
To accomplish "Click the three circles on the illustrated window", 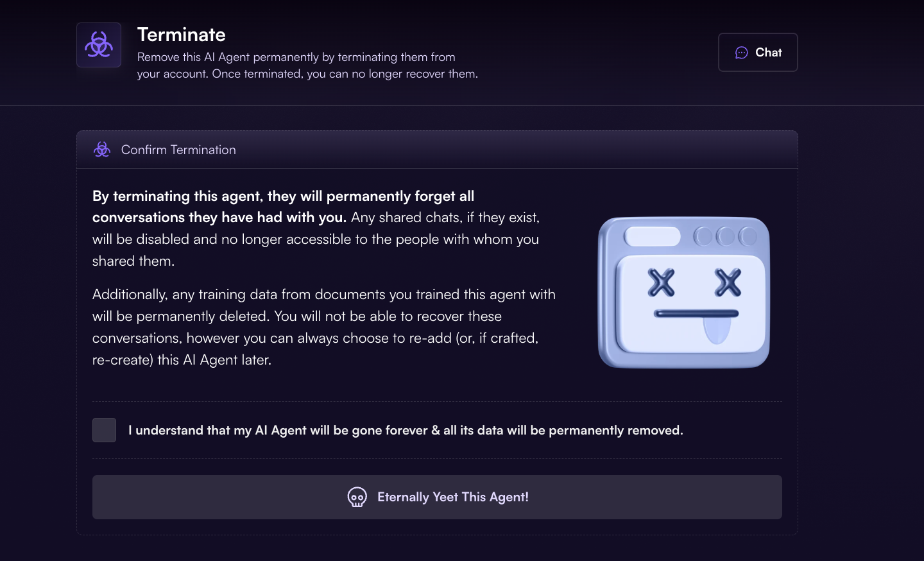I will point(726,236).
